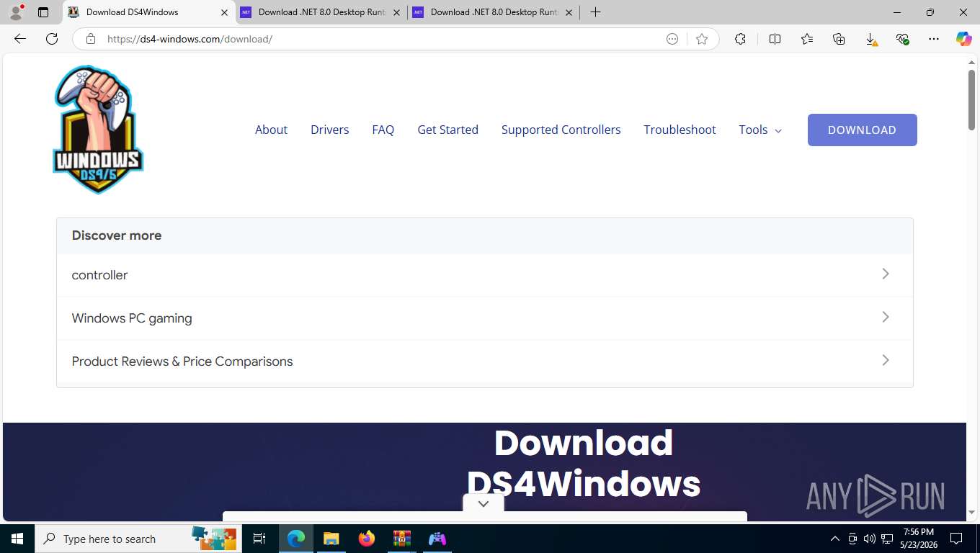980x553 pixels.
Task: Click the Download DS4Windows heading
Action: coord(584,463)
